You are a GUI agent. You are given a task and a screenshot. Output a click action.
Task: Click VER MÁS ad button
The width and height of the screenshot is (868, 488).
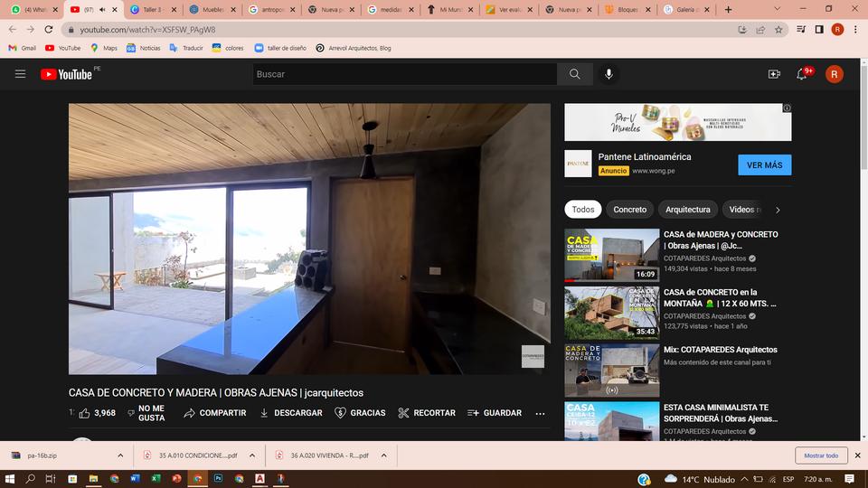pyautogui.click(x=765, y=164)
